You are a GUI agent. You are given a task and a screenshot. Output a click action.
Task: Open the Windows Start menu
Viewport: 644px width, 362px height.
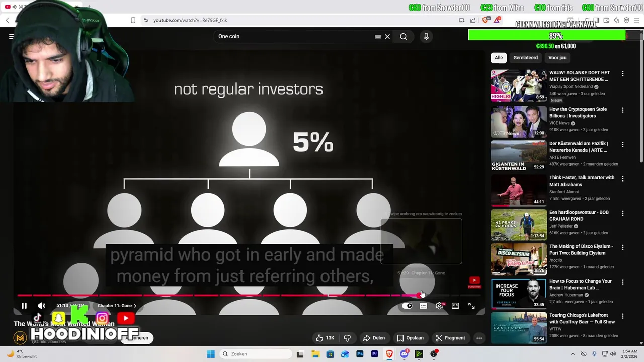tap(211, 354)
